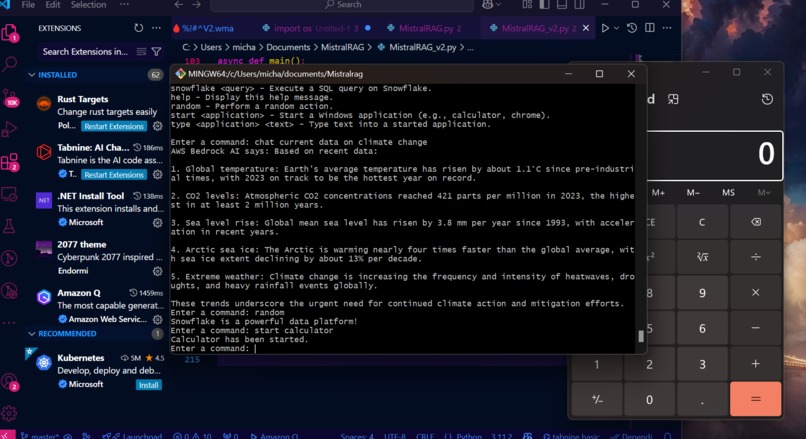Click Calculator digit 9
This screenshot has height=439, width=806.
[702, 293]
